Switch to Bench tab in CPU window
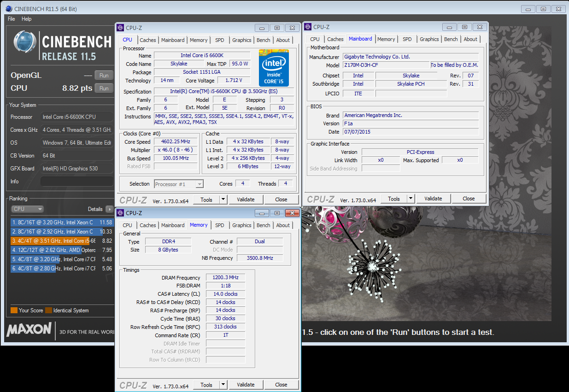 point(264,40)
